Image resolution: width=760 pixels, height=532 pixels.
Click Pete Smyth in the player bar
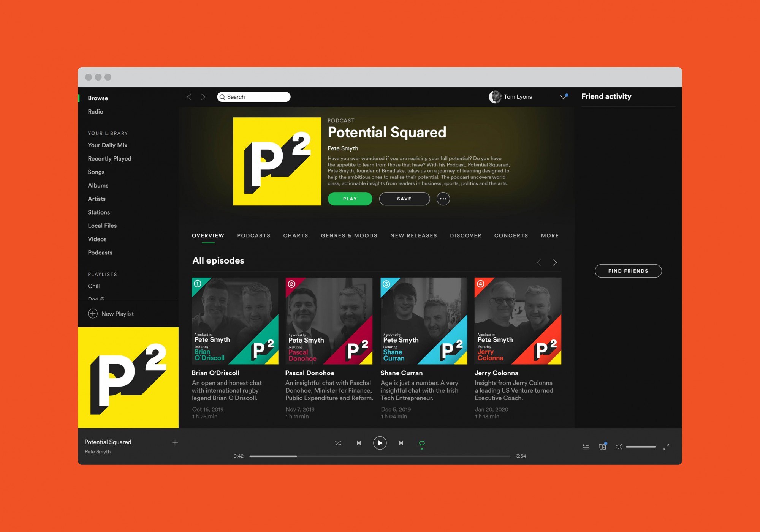tap(98, 452)
